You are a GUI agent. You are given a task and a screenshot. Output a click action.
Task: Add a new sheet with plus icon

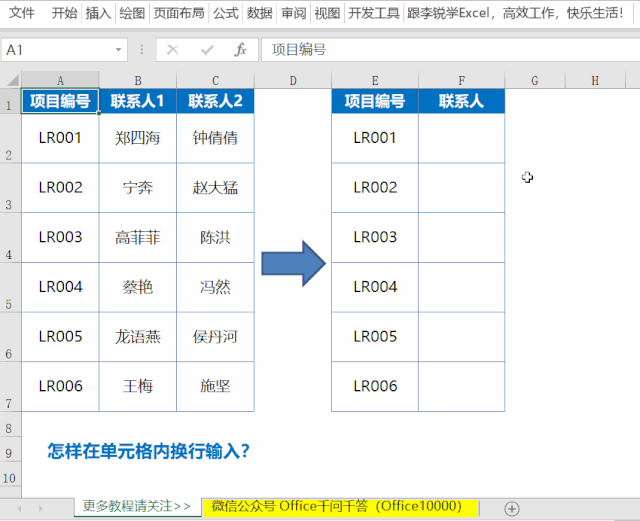(x=512, y=509)
